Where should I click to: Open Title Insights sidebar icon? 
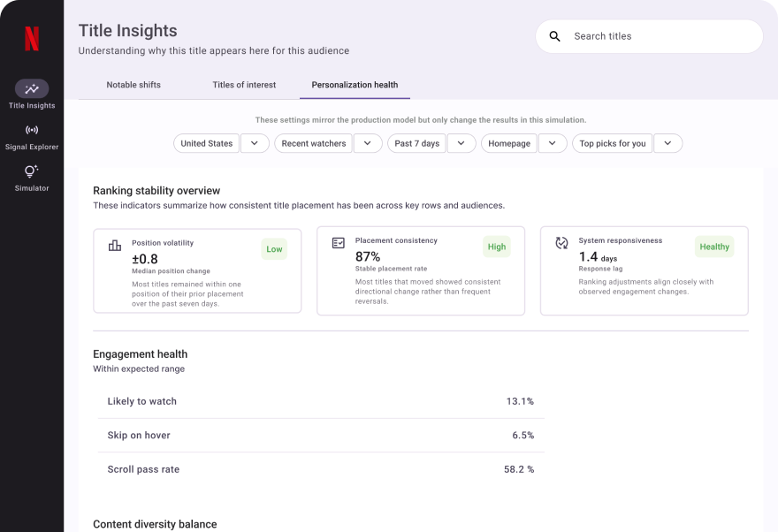(32, 88)
